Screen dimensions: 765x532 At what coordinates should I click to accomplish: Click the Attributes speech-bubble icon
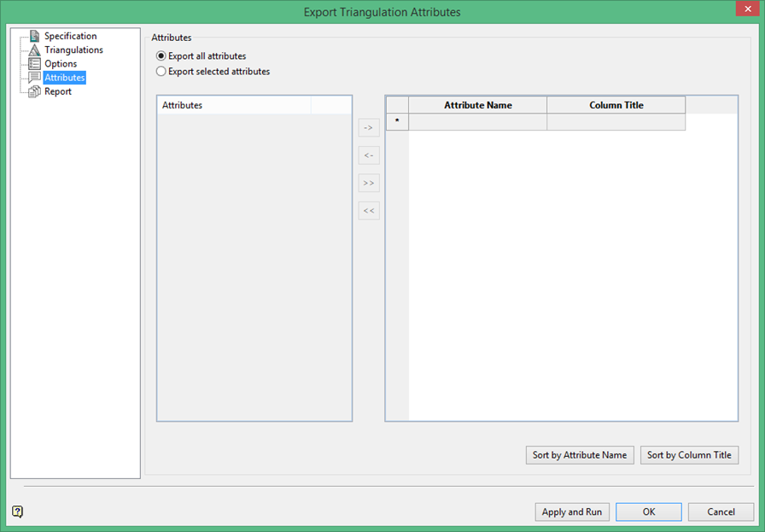(x=34, y=78)
